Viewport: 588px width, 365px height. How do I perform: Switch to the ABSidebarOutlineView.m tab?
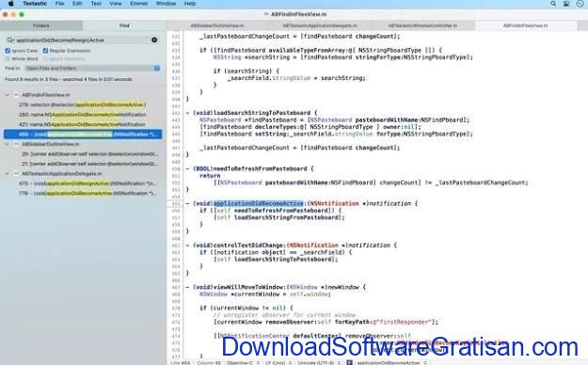pyautogui.click(x=217, y=25)
